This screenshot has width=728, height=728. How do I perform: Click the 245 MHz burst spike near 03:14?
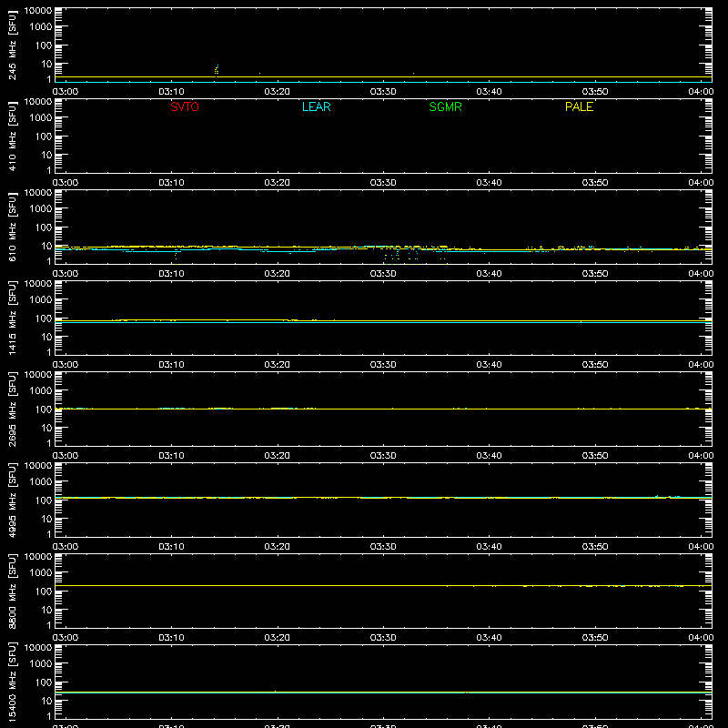217,70
